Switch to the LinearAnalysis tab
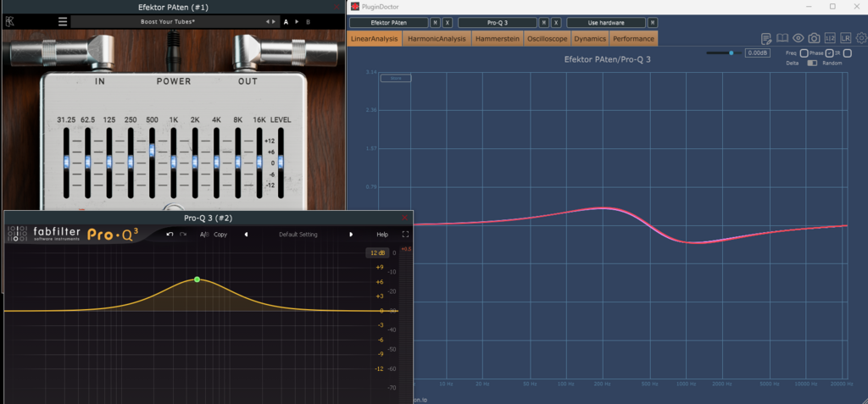The width and height of the screenshot is (868, 404). [x=374, y=39]
